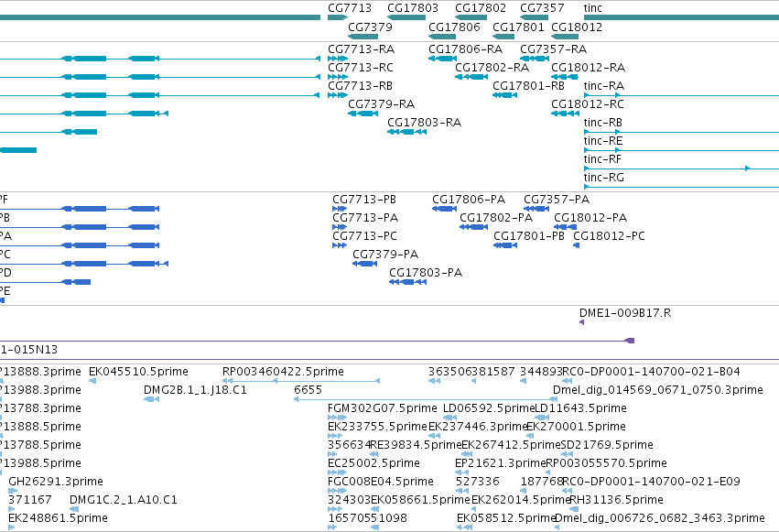779x532 pixels.
Task: Select transcript tinc-RE
Action: tap(681, 150)
